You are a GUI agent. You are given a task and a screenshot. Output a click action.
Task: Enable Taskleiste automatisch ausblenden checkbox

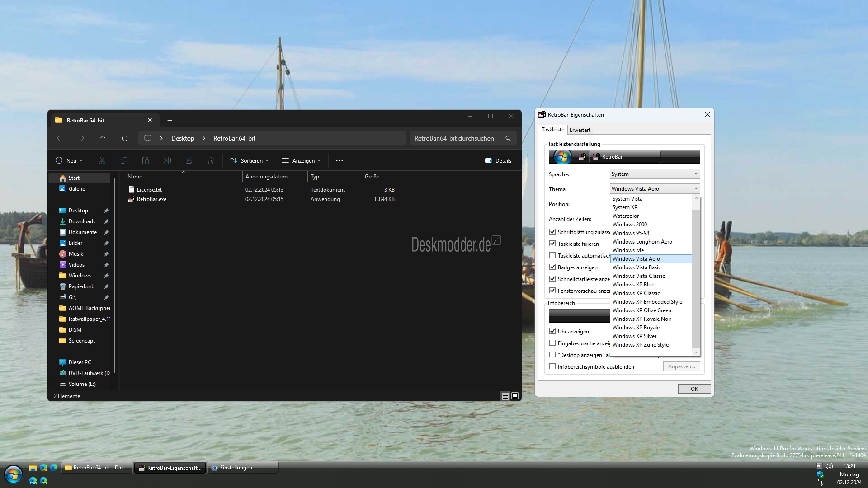552,255
